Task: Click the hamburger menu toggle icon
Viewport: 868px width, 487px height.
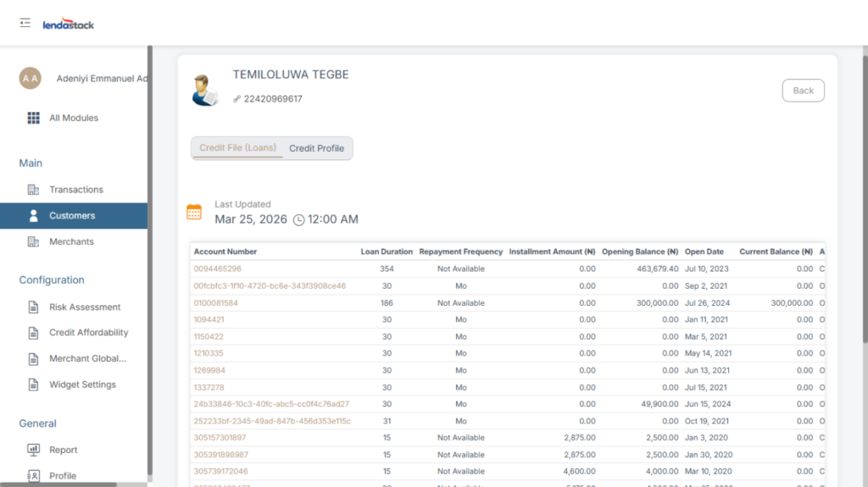Action: 25,23
